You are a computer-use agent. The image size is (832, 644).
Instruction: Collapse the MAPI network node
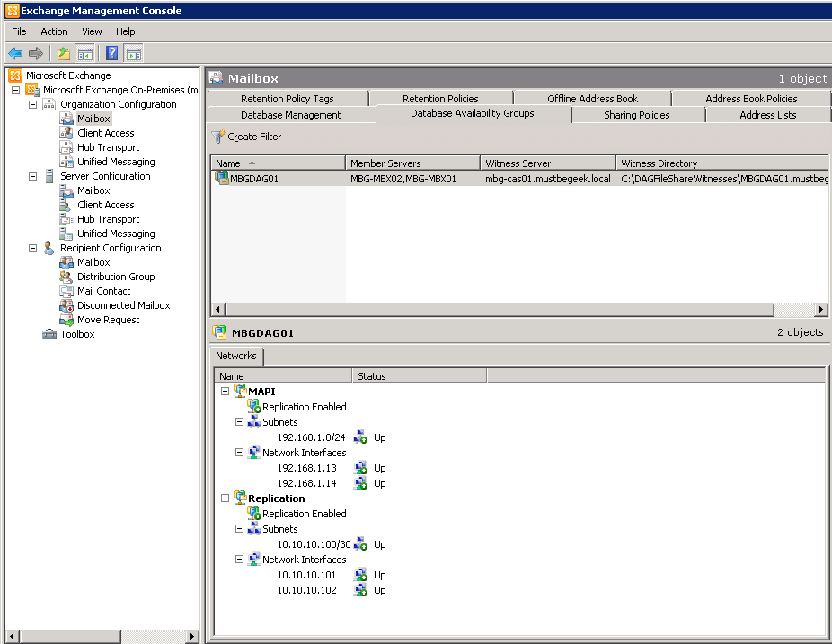tap(225, 392)
